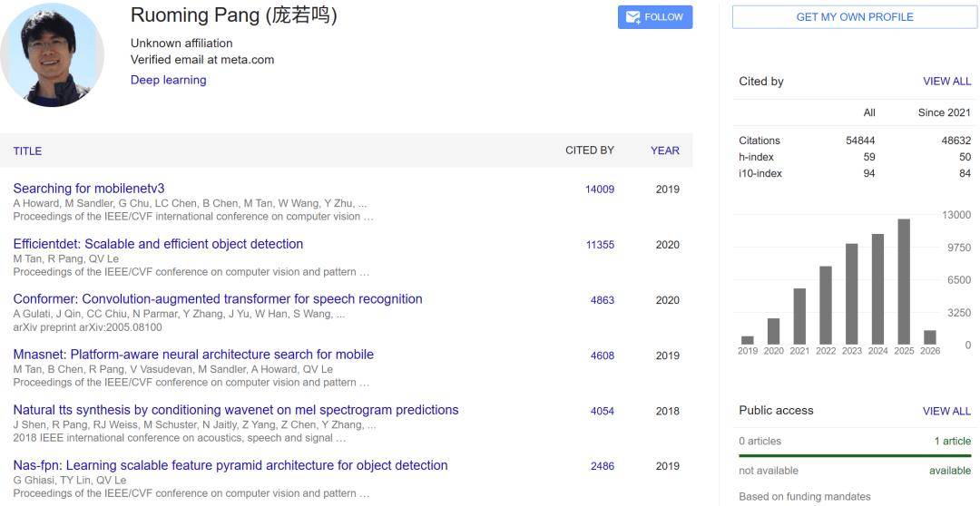
Task: View all Public access articles
Action: (946, 411)
